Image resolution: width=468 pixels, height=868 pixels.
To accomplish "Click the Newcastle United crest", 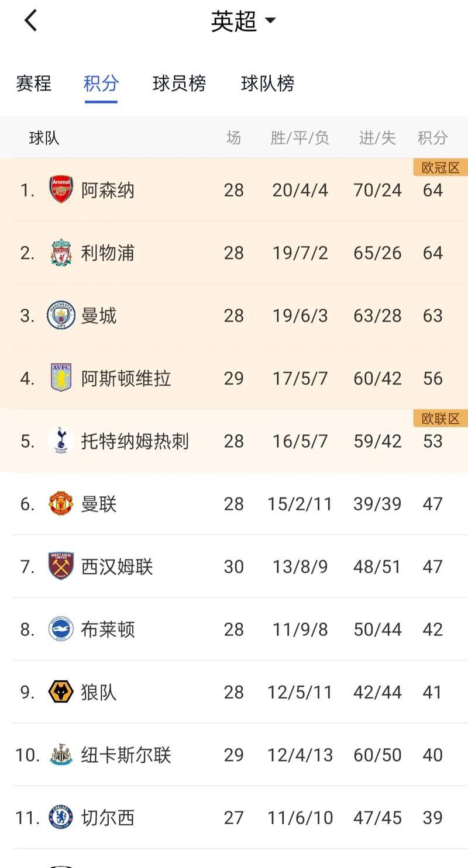I will tap(61, 755).
